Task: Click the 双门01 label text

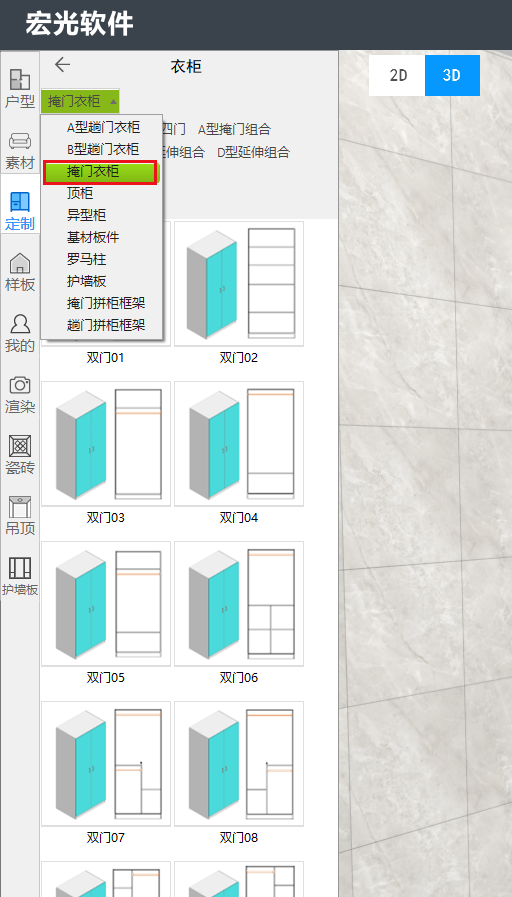Action: (x=105, y=358)
